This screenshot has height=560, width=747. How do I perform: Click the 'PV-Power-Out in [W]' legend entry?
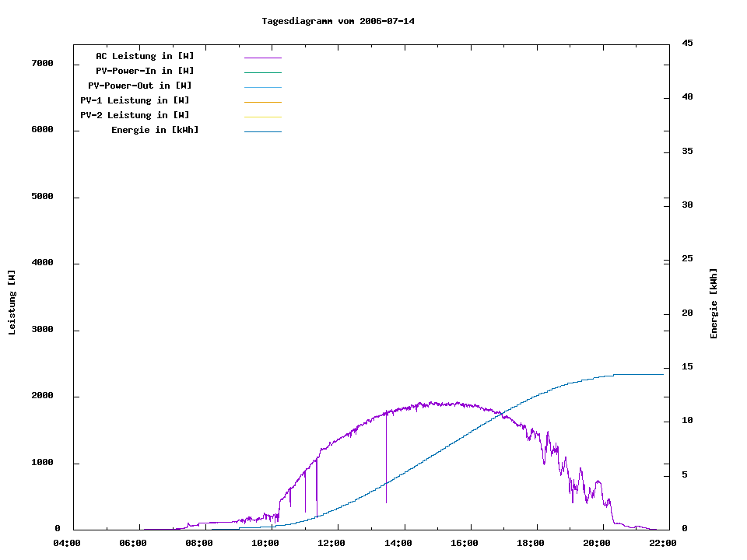[x=141, y=86]
